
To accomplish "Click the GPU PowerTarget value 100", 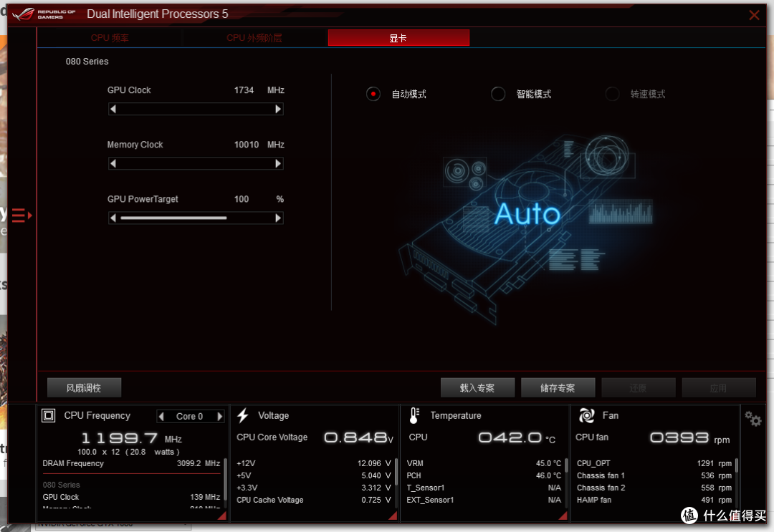I will (242, 199).
